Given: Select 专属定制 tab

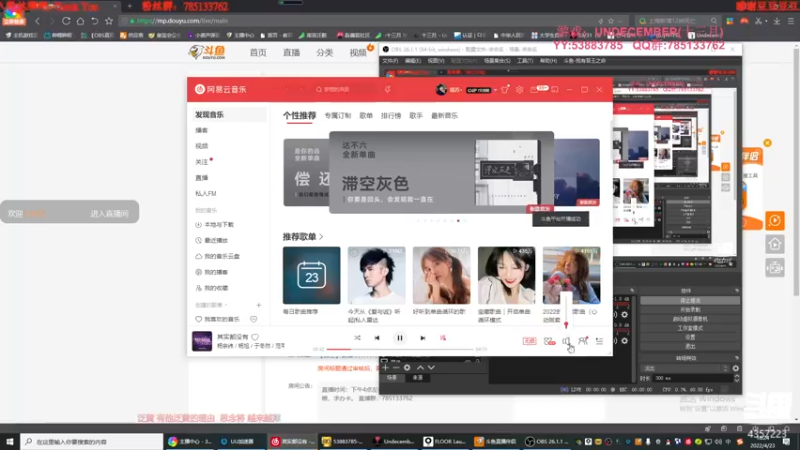Looking at the screenshot, I should point(338,116).
